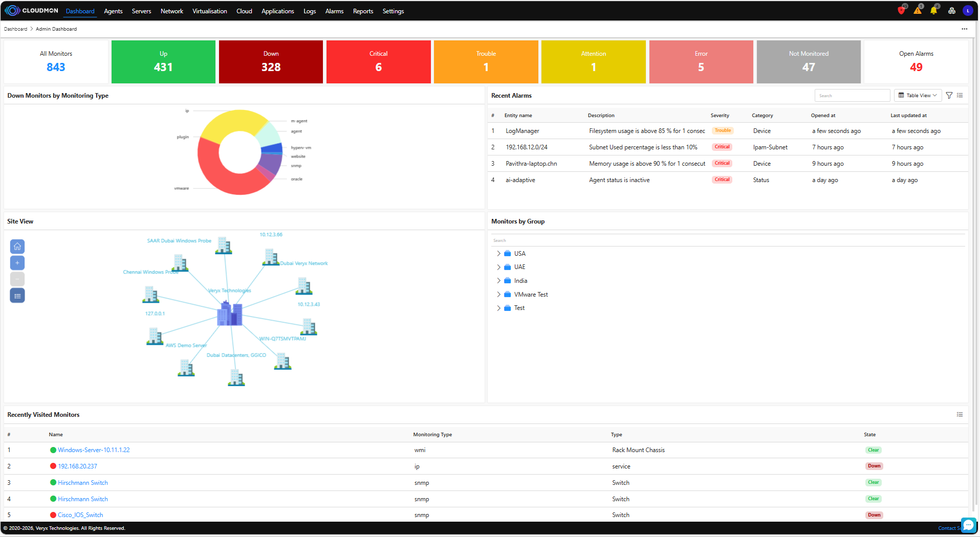The height and width of the screenshot is (537, 980).
Task: Zoom in on the Site View map
Action: click(x=17, y=263)
